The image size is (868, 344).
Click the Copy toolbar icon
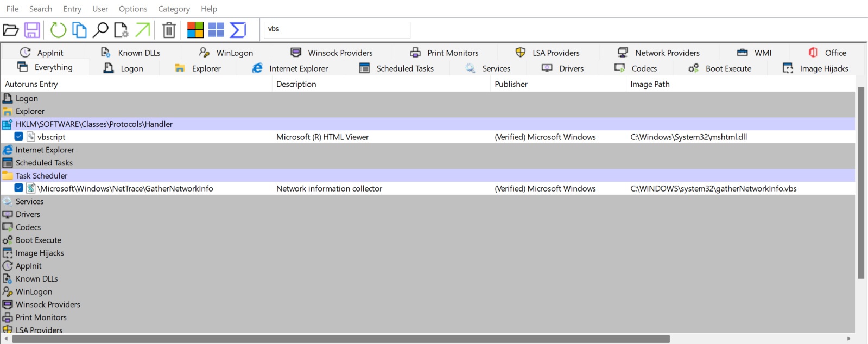(x=79, y=30)
